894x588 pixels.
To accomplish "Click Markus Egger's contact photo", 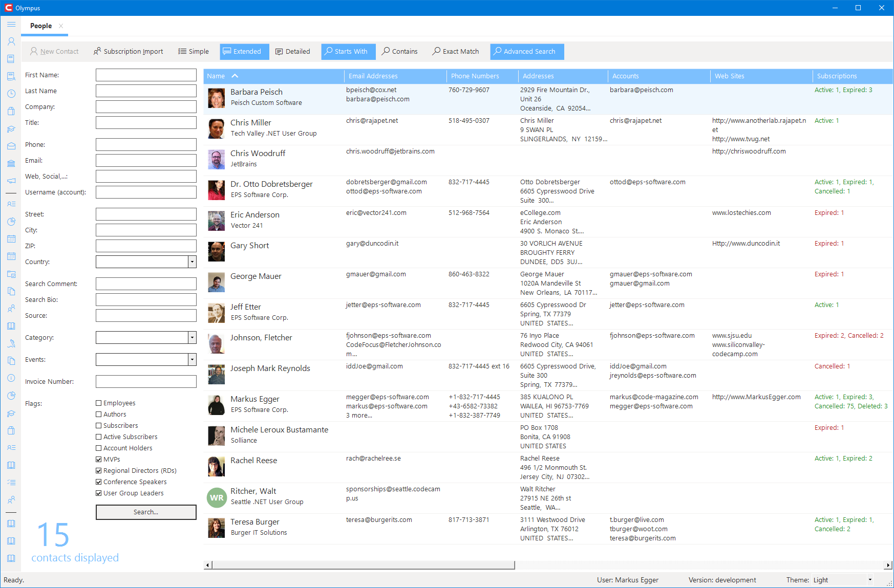I will [x=217, y=405].
